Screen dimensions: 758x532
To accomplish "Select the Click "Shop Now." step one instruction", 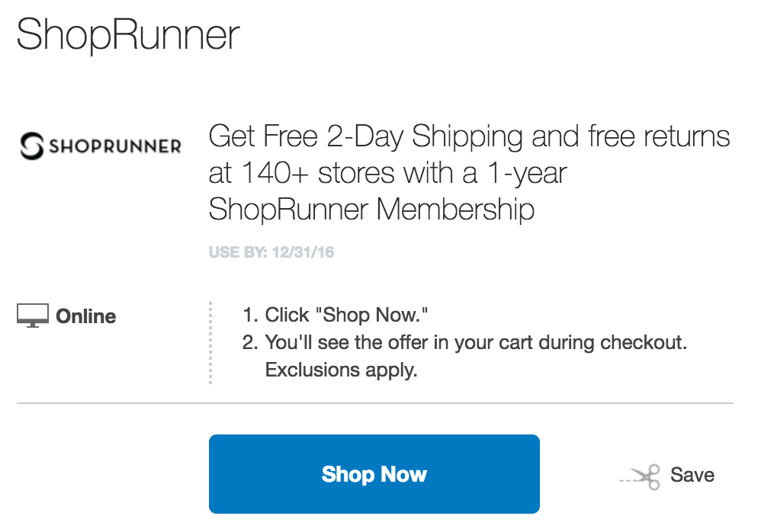I will click(346, 315).
